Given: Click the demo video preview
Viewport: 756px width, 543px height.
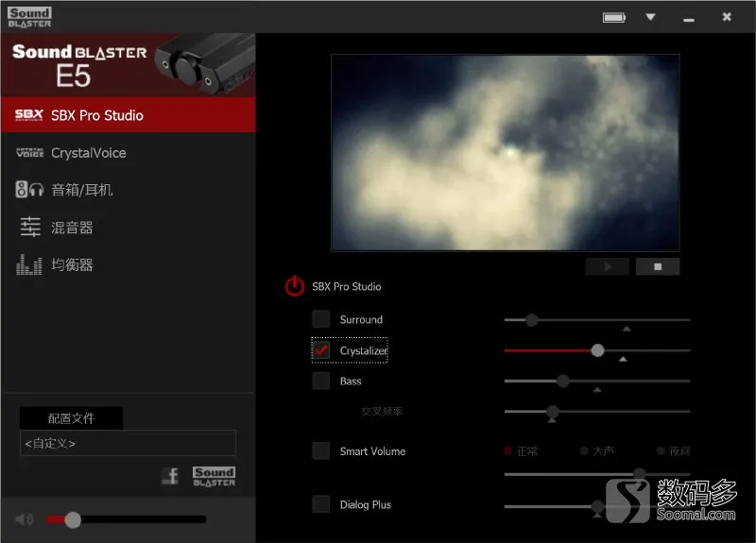Looking at the screenshot, I should pyautogui.click(x=506, y=153).
